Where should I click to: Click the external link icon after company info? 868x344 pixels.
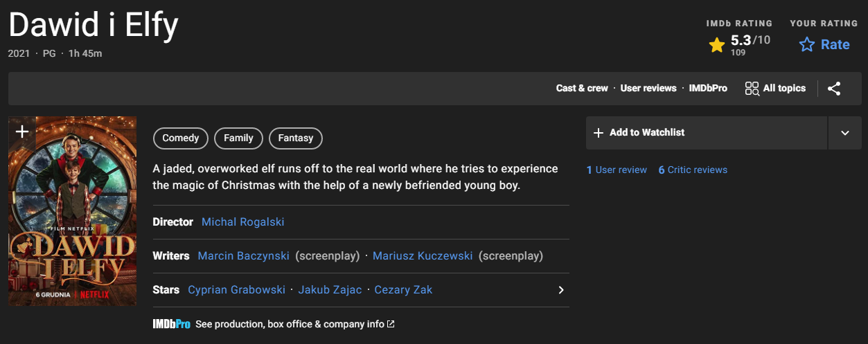(391, 324)
